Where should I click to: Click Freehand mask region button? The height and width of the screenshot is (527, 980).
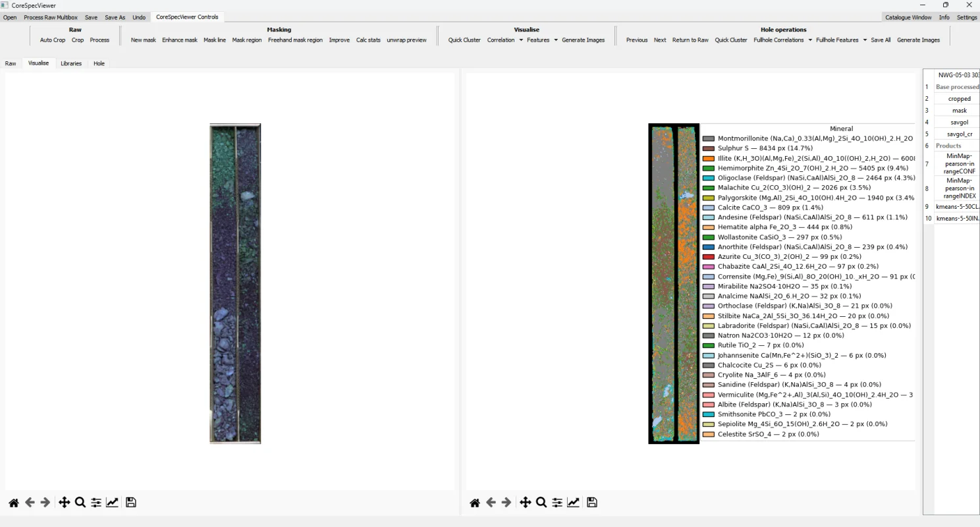295,40
